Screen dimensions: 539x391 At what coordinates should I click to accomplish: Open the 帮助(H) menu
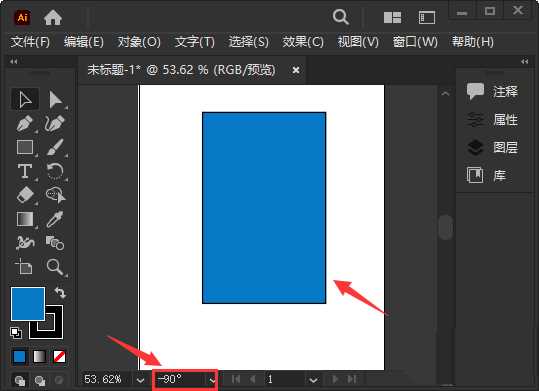pos(473,42)
